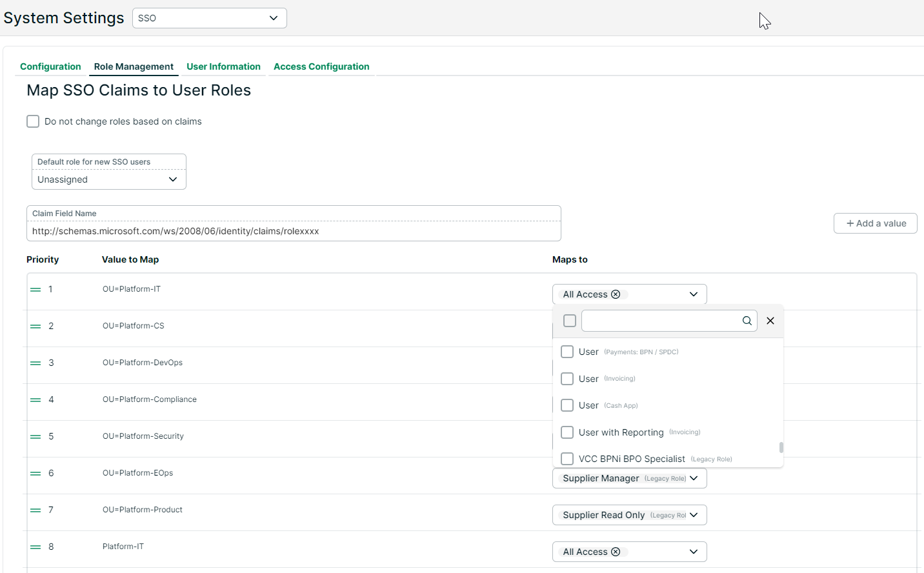Viewport: 924px width, 573px height.
Task: Switch to the Configuration tab
Action: pos(50,66)
